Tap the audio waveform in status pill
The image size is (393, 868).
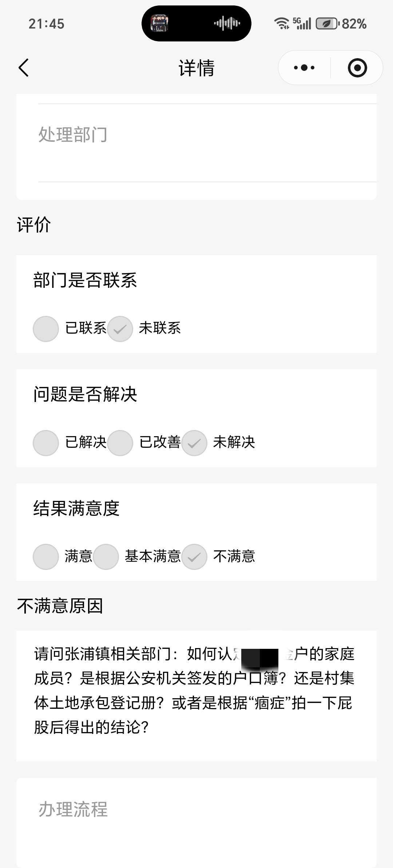pyautogui.click(x=227, y=24)
